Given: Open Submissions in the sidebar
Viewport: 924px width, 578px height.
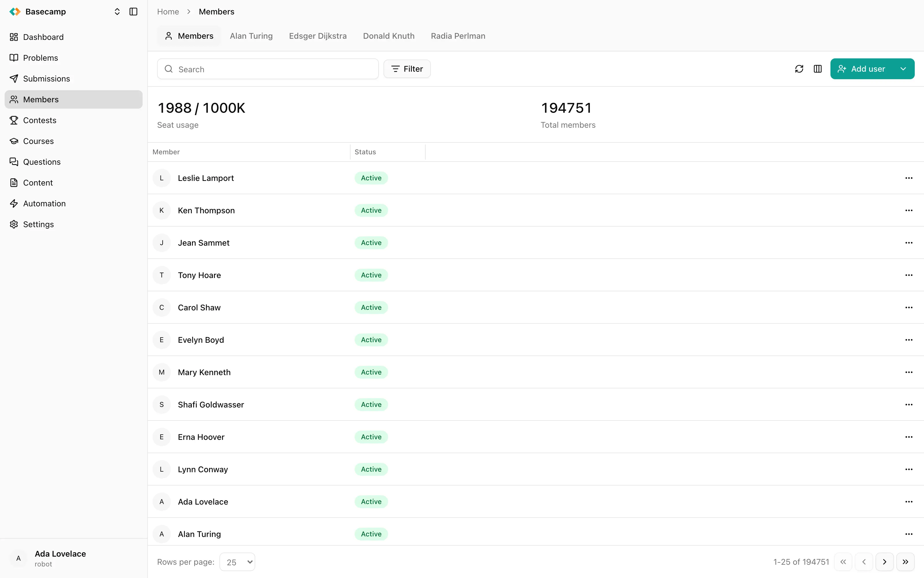Looking at the screenshot, I should click(73, 79).
